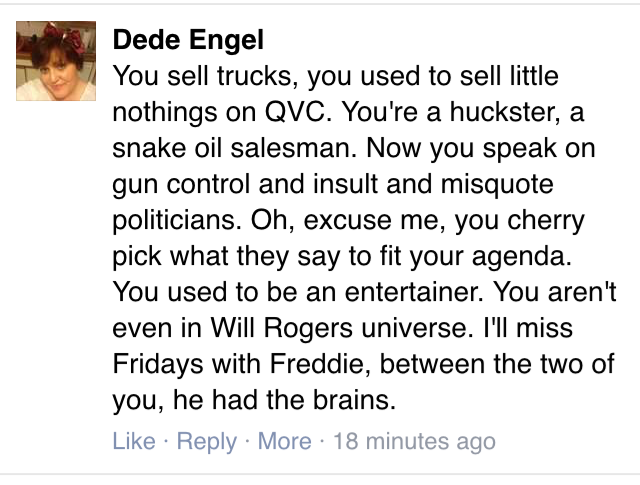Open the More options on the comment

click(x=285, y=441)
